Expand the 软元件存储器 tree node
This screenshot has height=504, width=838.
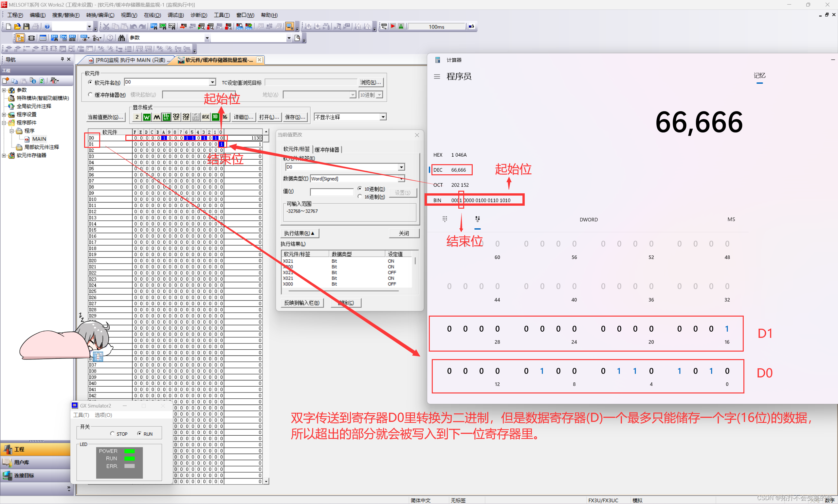4,156
